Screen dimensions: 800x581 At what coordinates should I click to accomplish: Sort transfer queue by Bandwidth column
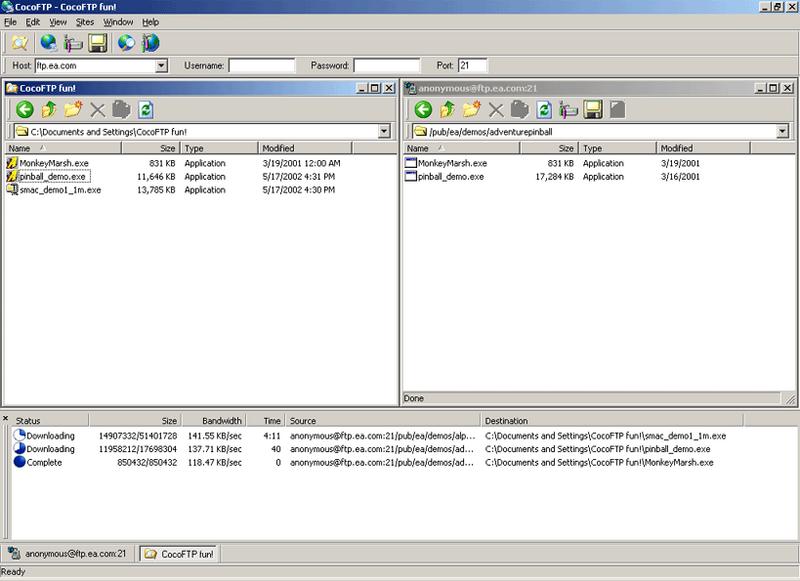(214, 421)
